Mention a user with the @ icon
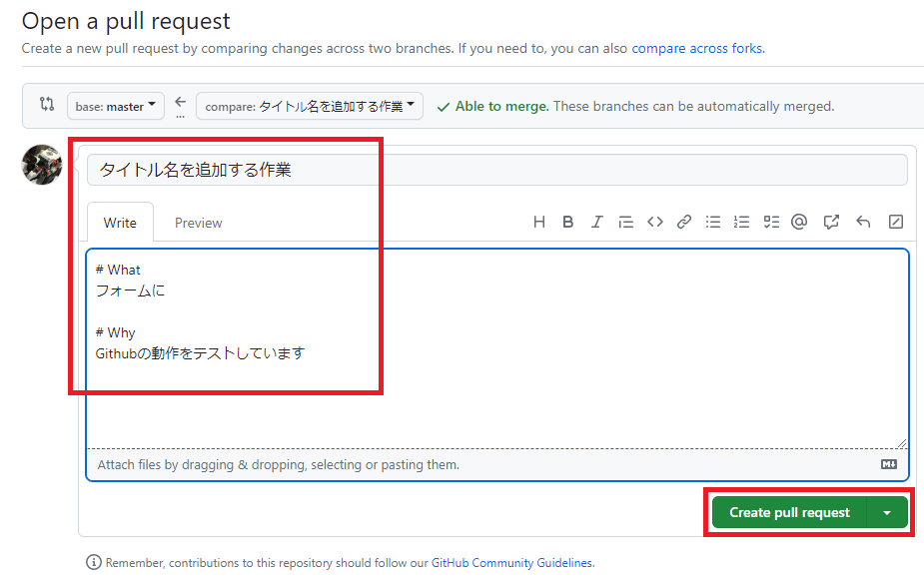The image size is (924, 583). 799,222
